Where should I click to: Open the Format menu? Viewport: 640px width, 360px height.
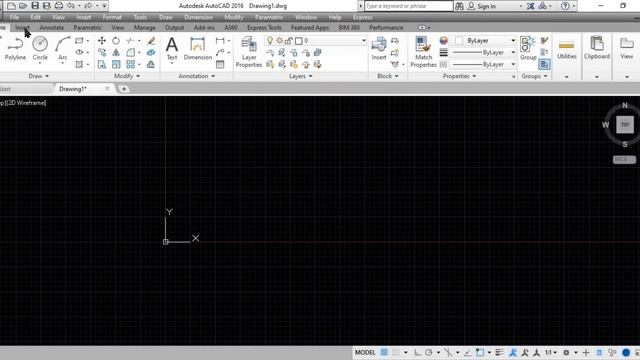tap(112, 17)
